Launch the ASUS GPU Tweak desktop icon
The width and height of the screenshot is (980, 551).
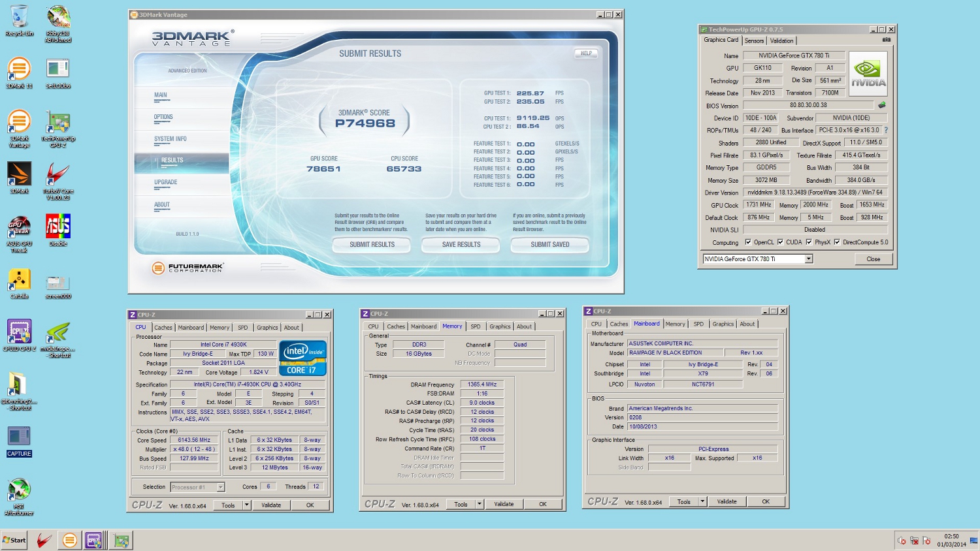(20, 234)
